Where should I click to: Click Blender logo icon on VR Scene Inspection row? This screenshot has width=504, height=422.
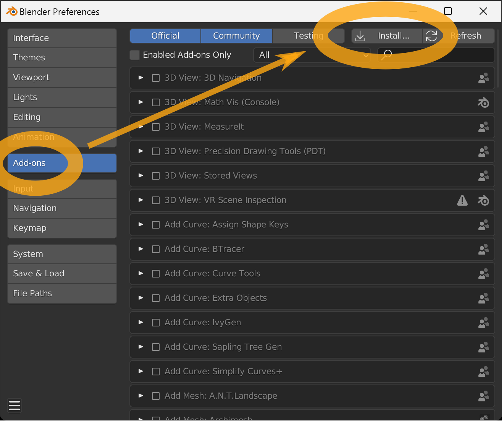pos(483,200)
